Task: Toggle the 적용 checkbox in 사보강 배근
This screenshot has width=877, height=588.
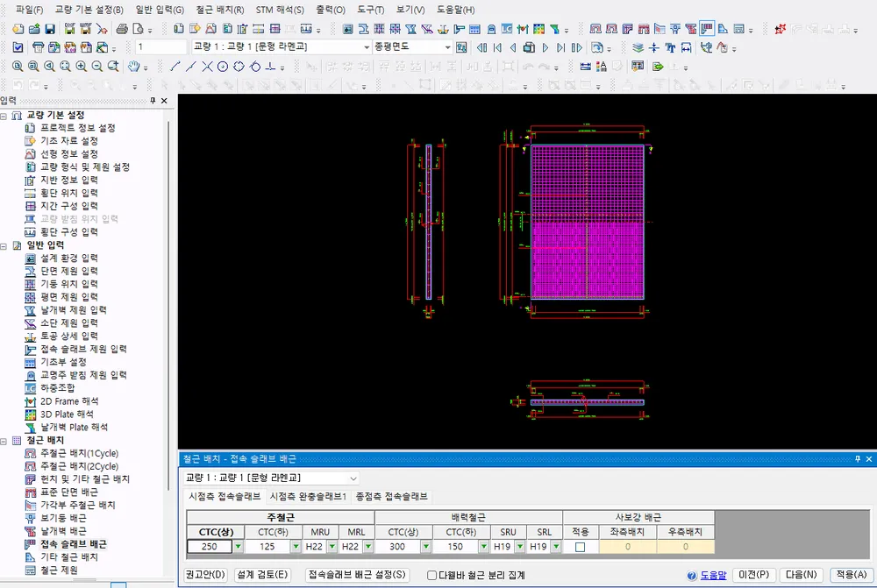Action: coord(580,547)
